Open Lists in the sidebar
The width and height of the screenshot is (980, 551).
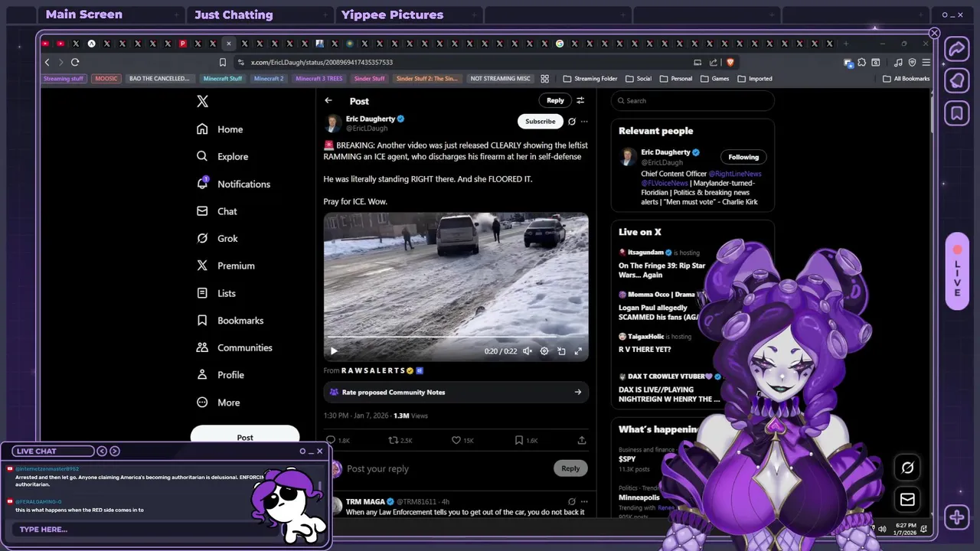216,293
